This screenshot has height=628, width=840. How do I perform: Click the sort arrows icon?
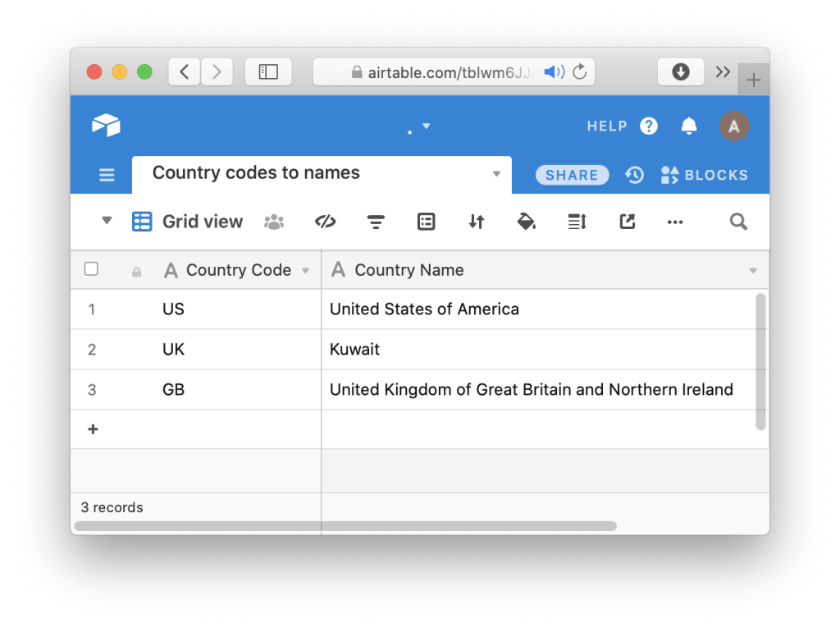click(477, 222)
